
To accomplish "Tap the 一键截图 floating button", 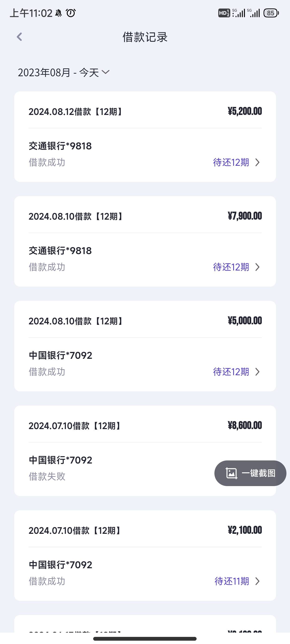I will point(250,473).
